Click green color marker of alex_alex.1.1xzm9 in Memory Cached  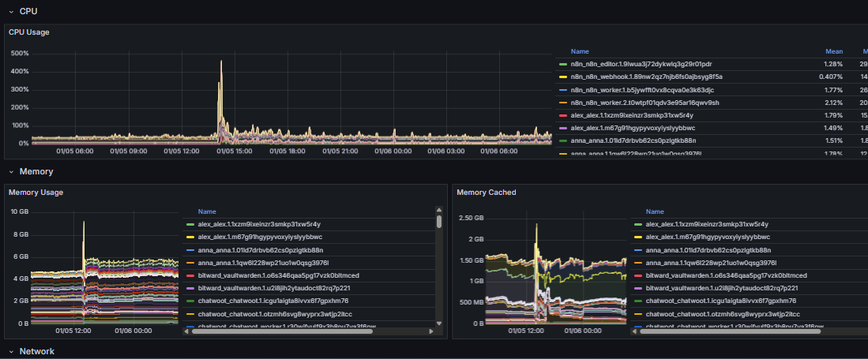click(637, 224)
